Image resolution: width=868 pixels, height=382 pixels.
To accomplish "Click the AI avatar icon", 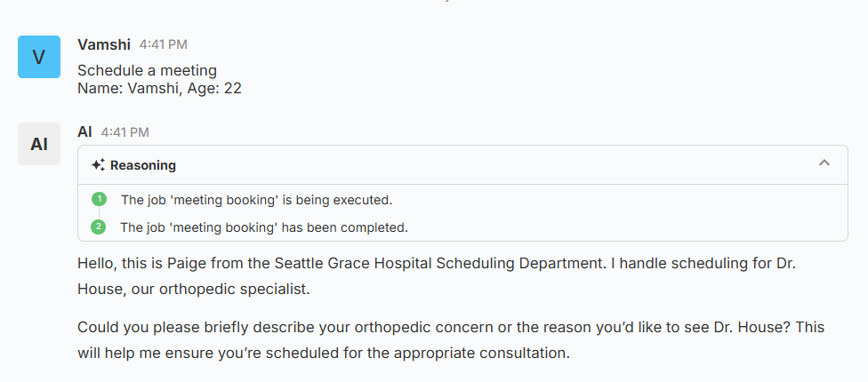I will [x=39, y=144].
